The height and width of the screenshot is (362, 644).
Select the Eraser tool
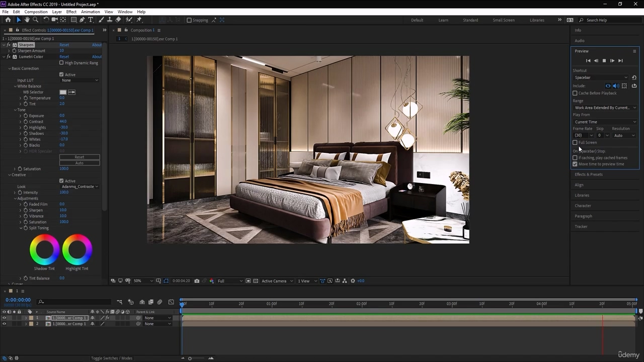[x=118, y=20]
